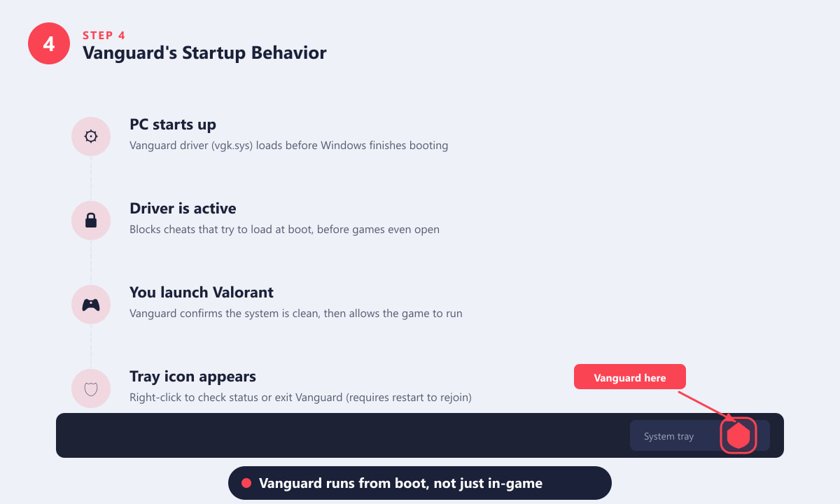Click the STEP 4 label text

pyautogui.click(x=104, y=35)
